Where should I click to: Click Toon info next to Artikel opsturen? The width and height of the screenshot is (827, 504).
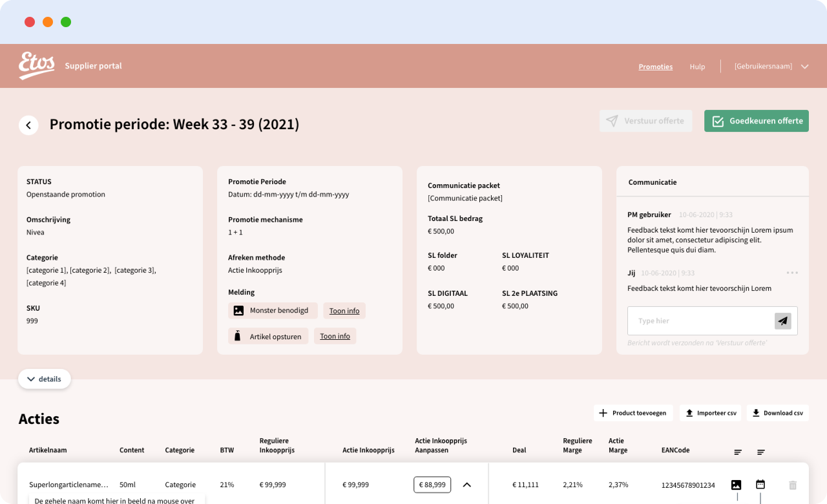tap(335, 336)
